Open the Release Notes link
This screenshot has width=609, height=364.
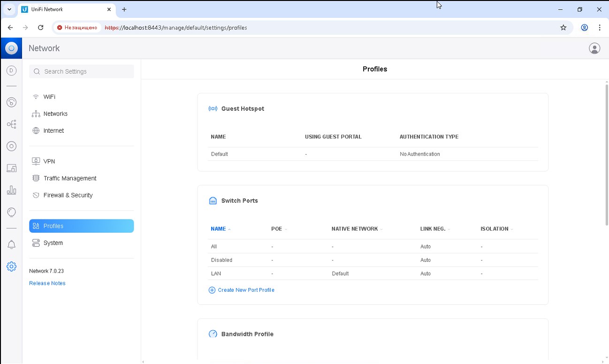coord(47,283)
